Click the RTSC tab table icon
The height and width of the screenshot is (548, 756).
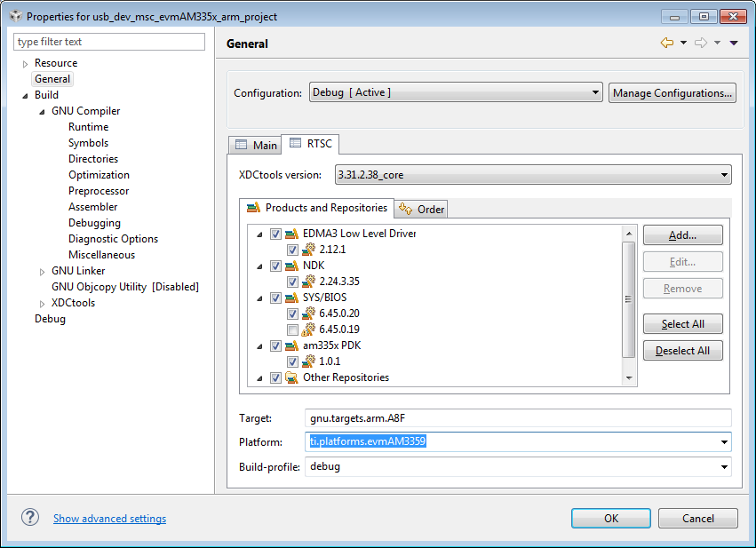[x=295, y=143]
